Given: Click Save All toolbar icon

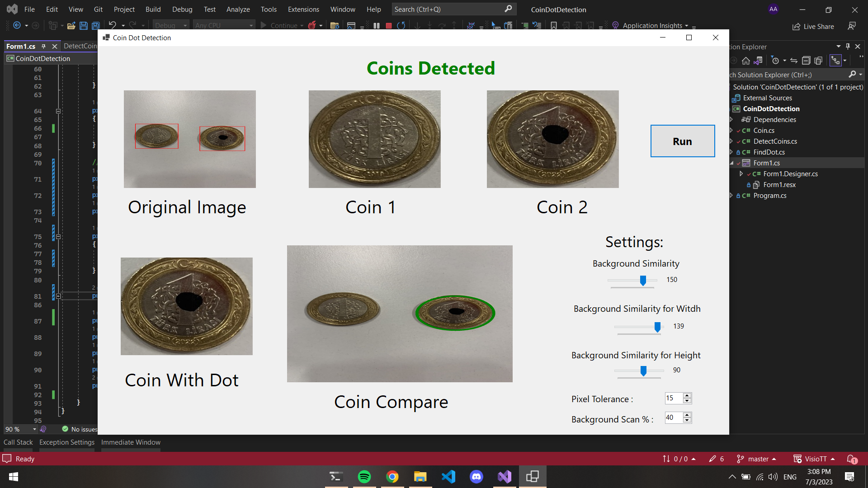Looking at the screenshot, I should (x=96, y=26).
